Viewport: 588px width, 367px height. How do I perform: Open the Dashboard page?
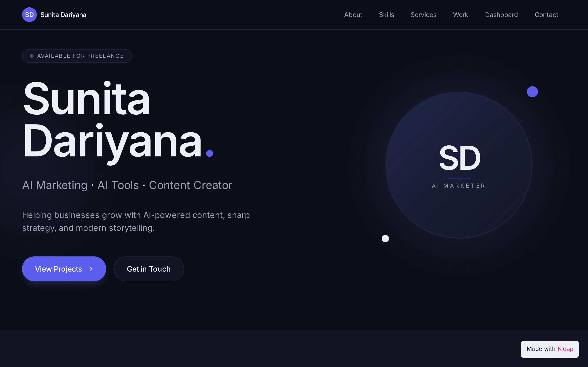[501, 15]
